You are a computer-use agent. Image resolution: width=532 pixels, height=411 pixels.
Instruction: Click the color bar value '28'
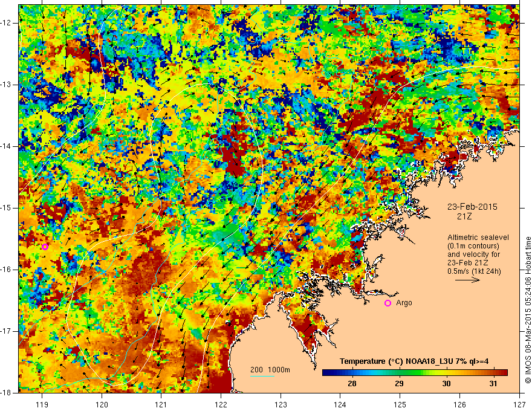click(x=352, y=384)
